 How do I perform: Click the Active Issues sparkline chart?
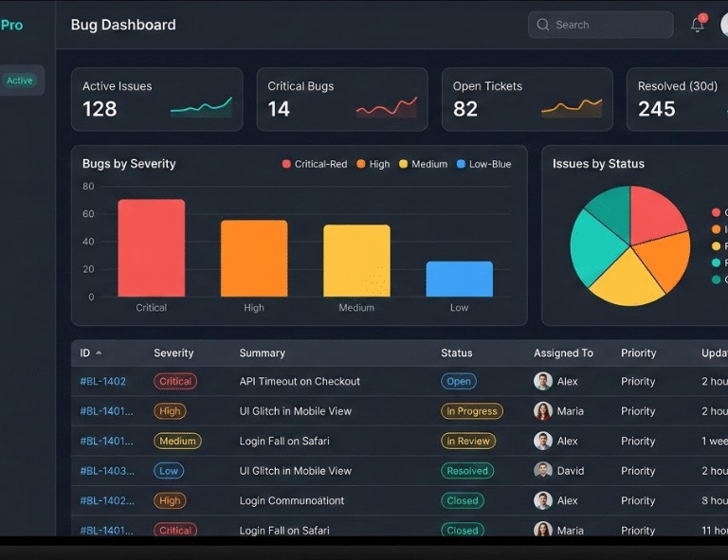(201, 107)
